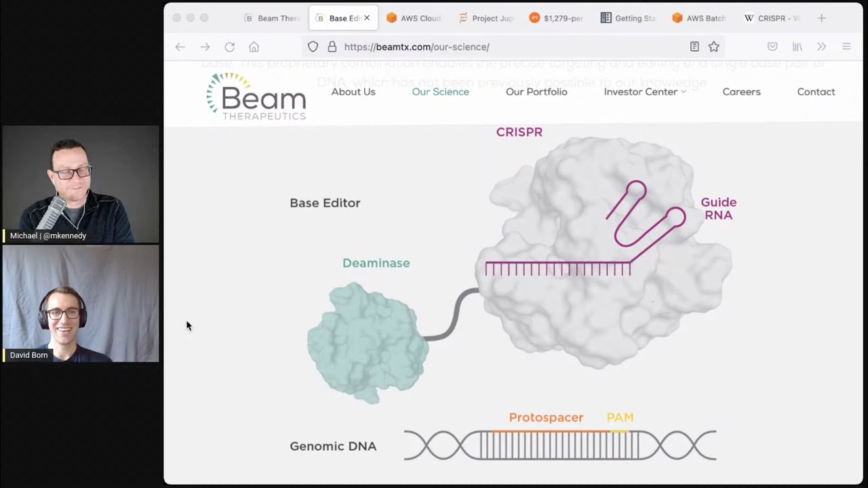The image size is (868, 488).
Task: Show site security padlock info
Action: point(332,47)
